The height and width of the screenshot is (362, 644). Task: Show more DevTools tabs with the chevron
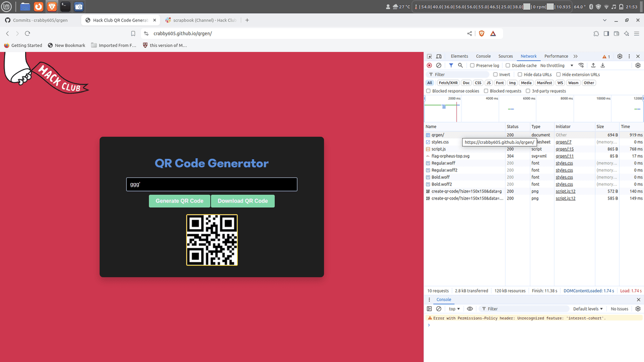point(576,56)
